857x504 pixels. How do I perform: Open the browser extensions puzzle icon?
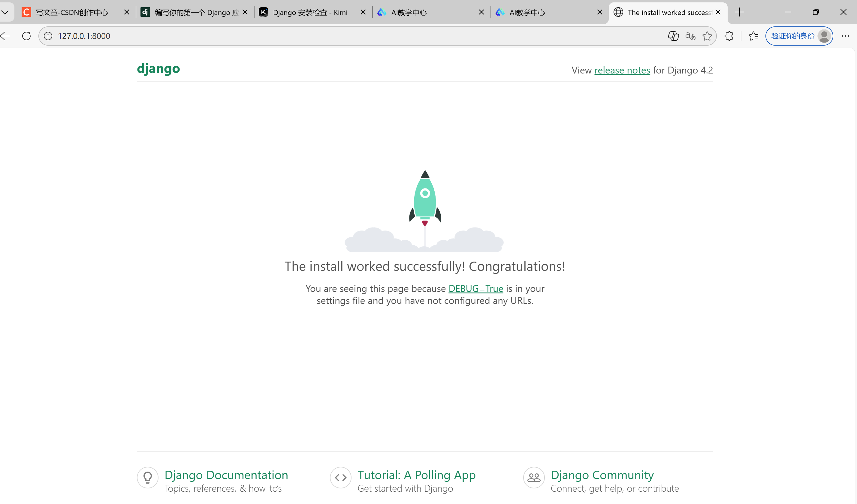tap(729, 36)
